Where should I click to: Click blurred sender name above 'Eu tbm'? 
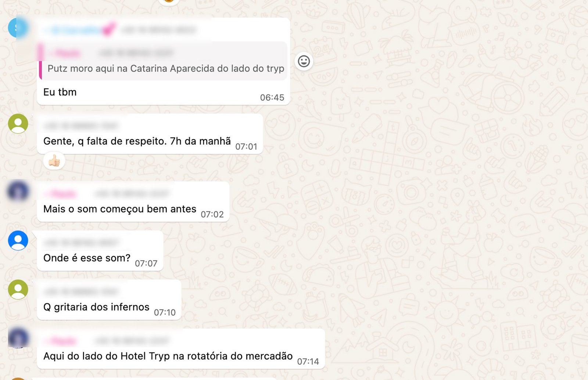(x=79, y=30)
